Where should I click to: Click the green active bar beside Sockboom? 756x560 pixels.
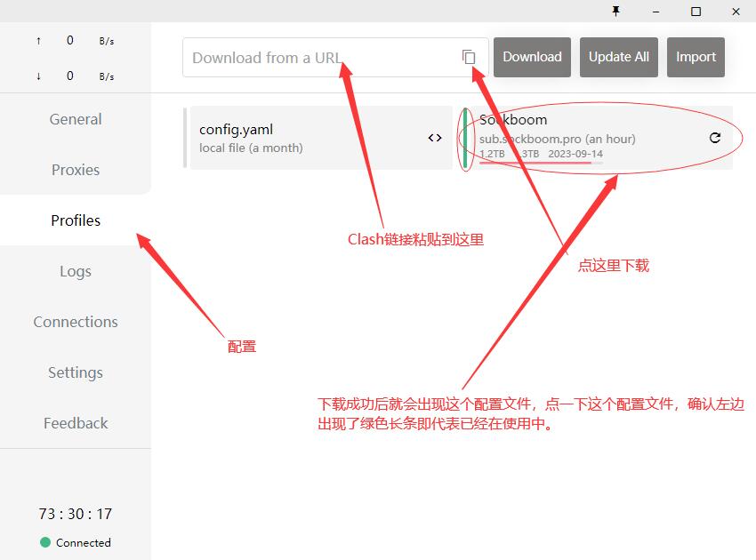(465, 138)
